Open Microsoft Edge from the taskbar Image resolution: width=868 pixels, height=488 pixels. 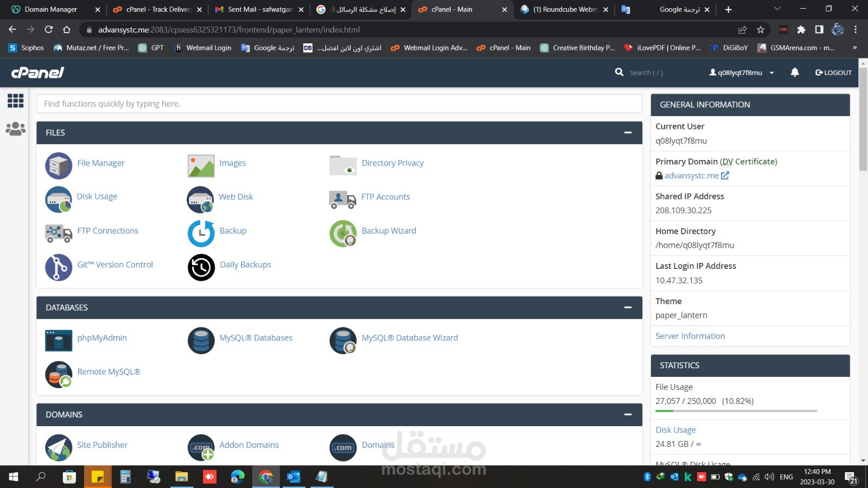click(238, 477)
